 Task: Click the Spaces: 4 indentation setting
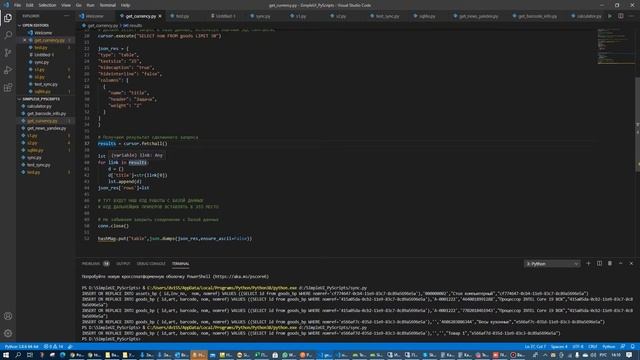(559, 347)
